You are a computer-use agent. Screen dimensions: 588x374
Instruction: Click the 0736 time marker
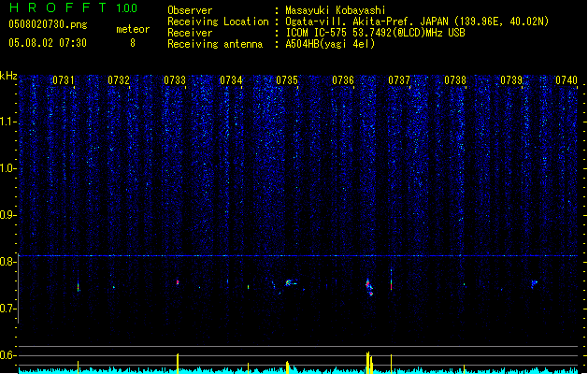click(x=343, y=80)
